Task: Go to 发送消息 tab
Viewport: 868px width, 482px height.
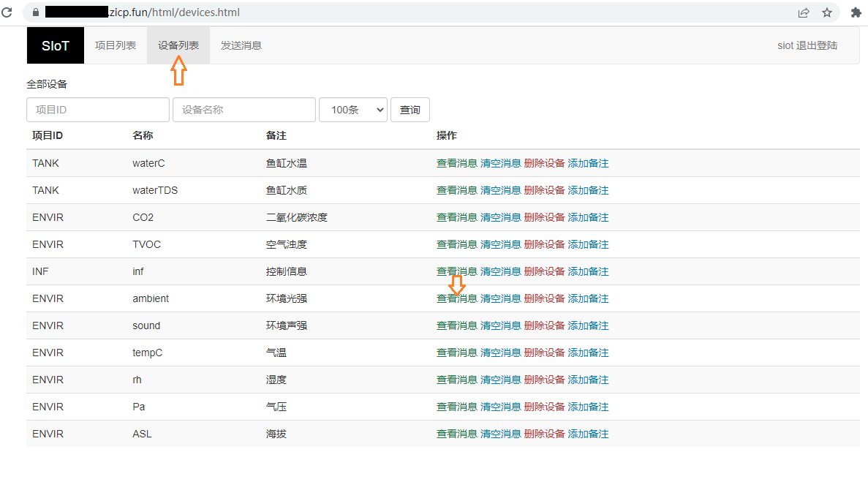Action: [x=241, y=45]
